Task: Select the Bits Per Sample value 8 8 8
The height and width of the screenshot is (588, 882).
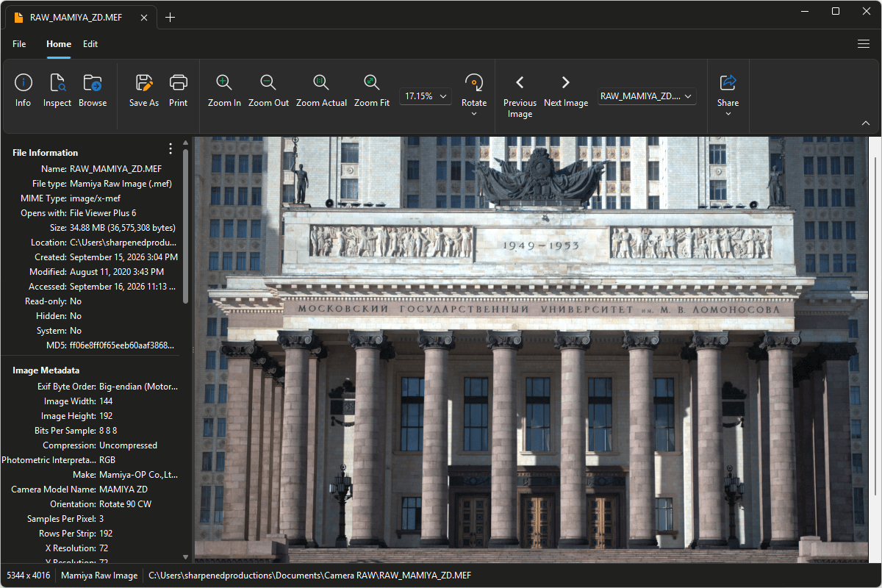Action: tap(108, 431)
